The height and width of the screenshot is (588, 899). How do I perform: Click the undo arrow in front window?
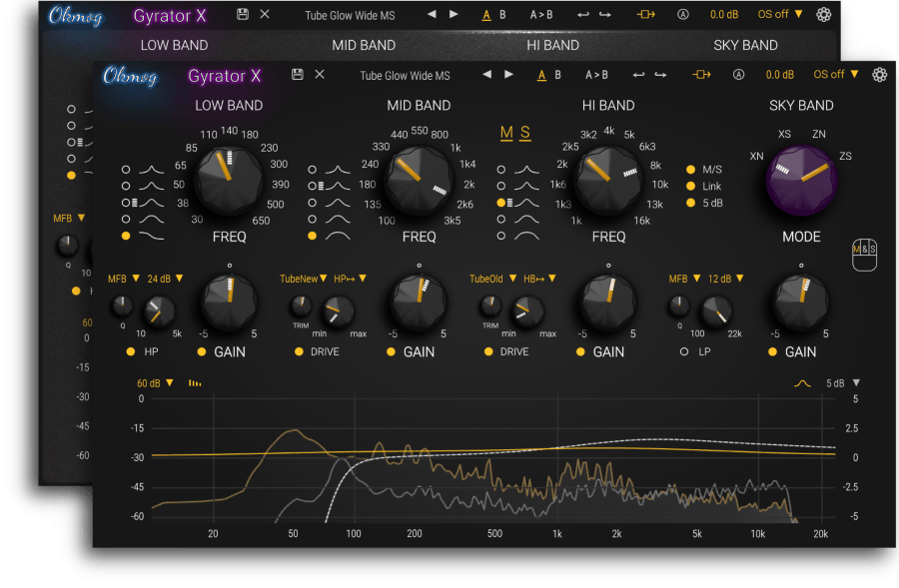click(x=638, y=75)
